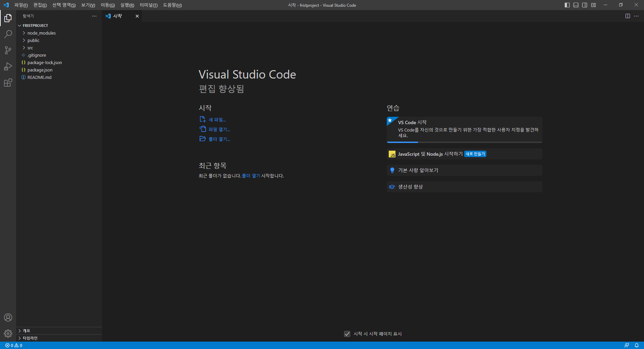The width and height of the screenshot is (644, 349).
Task: Open the 파일(F) menu
Action: [x=21, y=5]
